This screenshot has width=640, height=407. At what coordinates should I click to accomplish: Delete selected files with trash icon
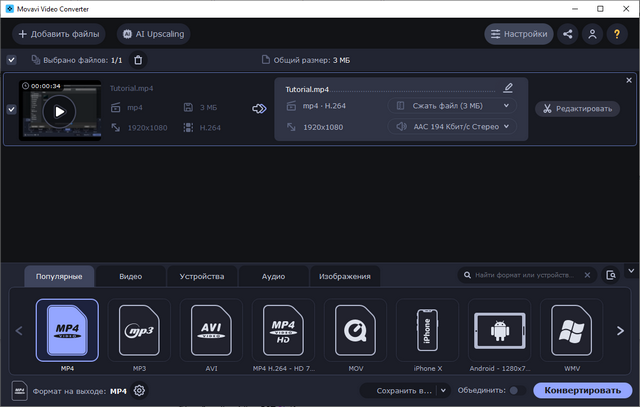pos(138,60)
